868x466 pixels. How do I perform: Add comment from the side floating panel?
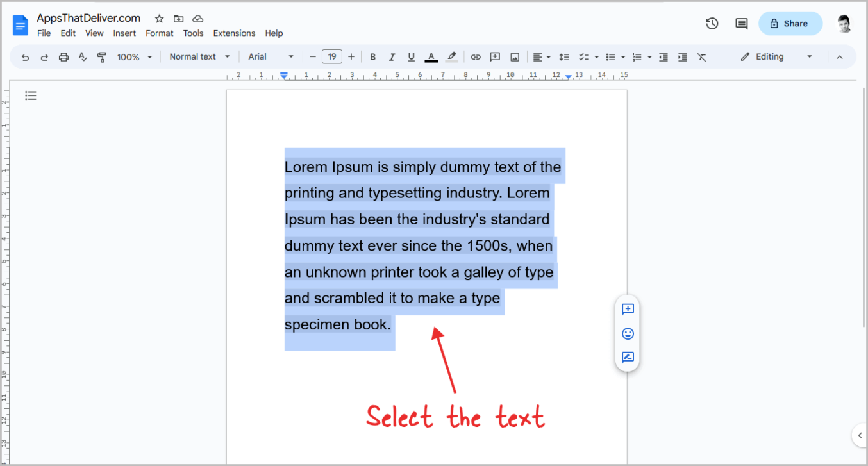click(628, 310)
